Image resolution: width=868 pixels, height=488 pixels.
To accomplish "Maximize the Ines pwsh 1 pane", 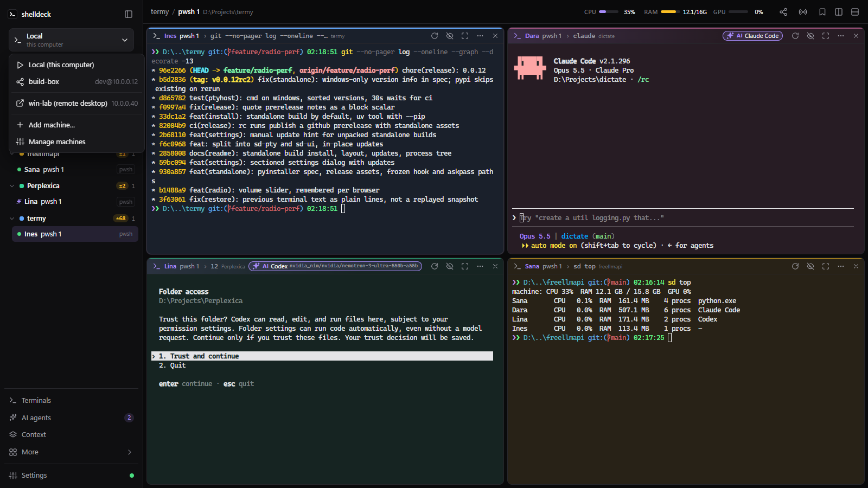I will [465, 36].
